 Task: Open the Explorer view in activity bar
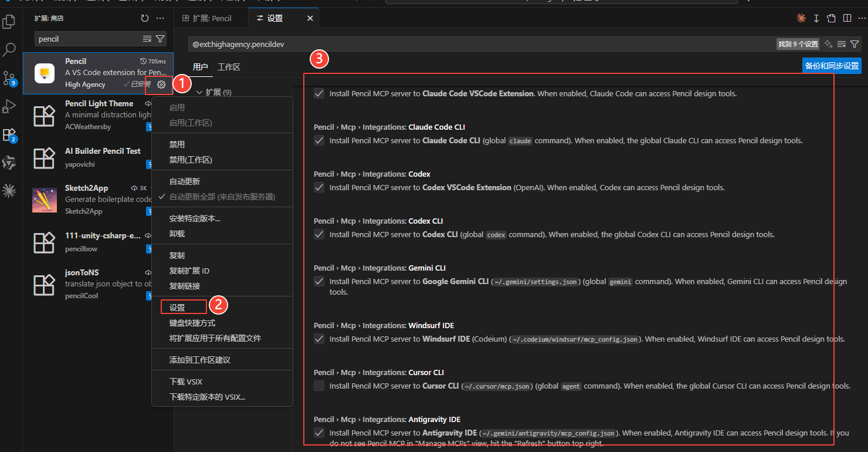point(9,22)
